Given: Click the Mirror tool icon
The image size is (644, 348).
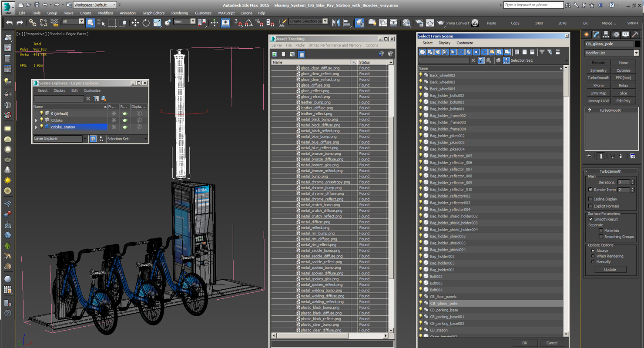Looking at the screenshot, I should [x=336, y=23].
